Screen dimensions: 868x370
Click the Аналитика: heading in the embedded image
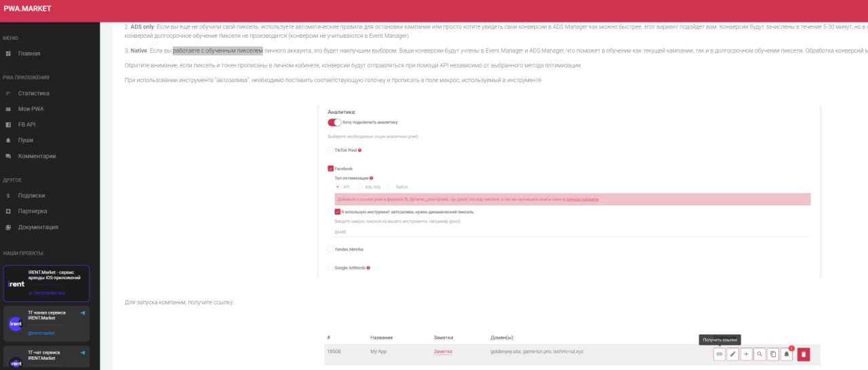pos(342,112)
